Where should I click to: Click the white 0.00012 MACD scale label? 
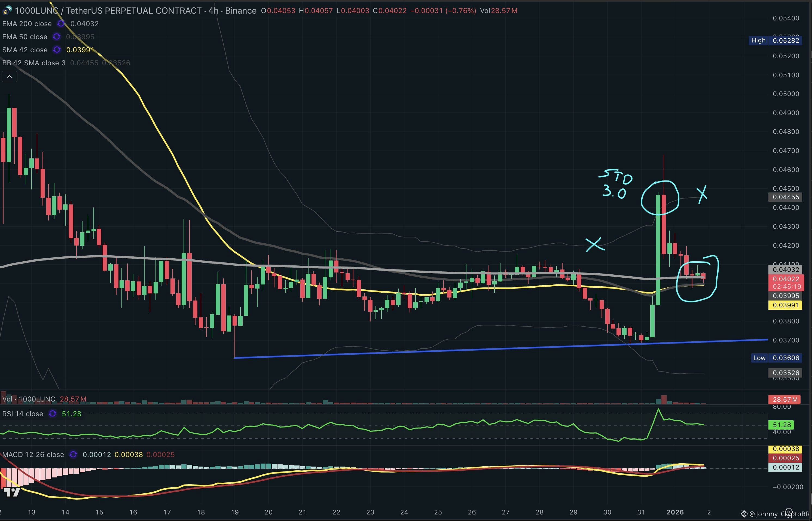[786, 467]
